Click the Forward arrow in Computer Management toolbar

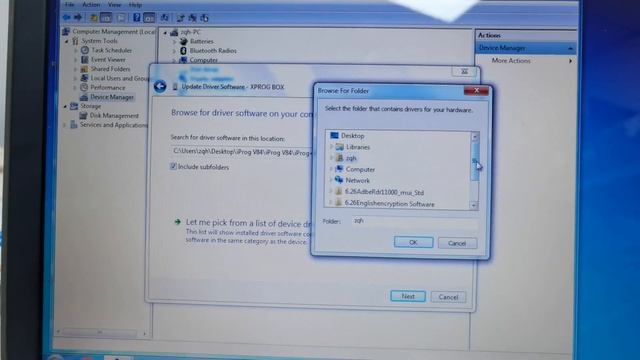(78, 18)
